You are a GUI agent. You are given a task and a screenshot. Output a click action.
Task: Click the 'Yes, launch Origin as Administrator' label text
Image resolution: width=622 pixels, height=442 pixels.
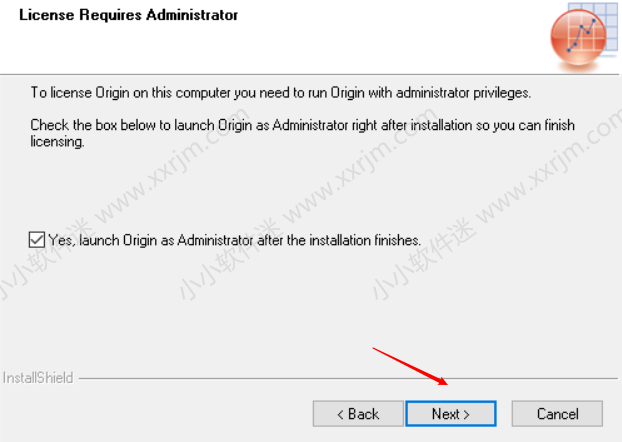click(x=234, y=240)
